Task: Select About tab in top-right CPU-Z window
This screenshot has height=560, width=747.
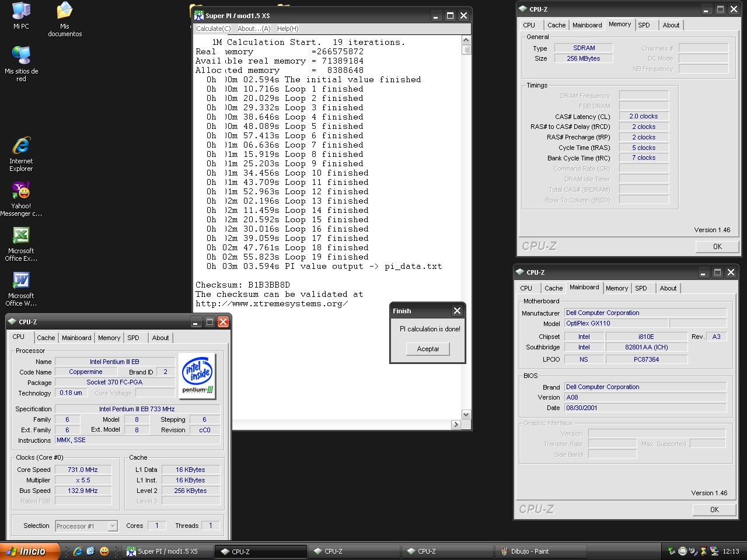Action: pos(671,25)
